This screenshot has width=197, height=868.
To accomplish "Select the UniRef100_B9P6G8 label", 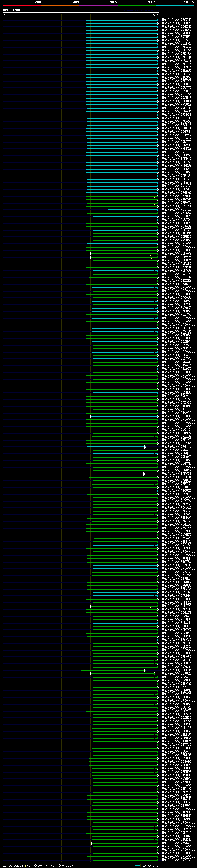I will pos(177,474).
